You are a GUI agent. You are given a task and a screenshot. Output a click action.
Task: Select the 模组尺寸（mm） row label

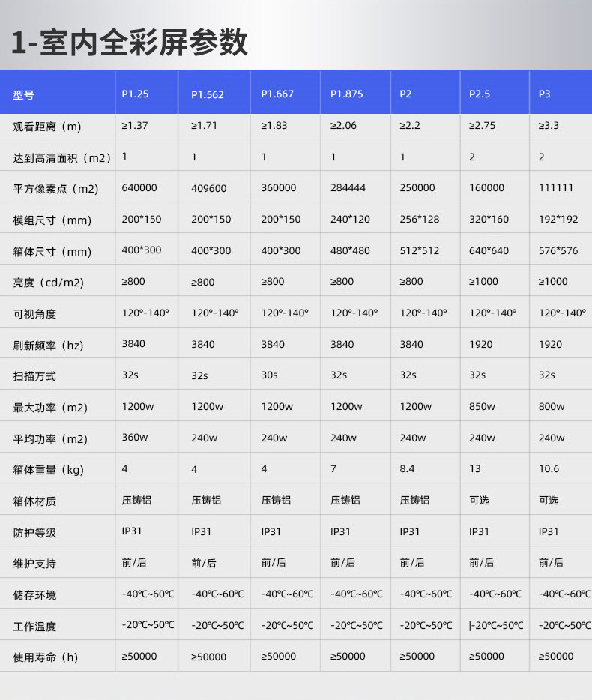pyautogui.click(x=52, y=220)
